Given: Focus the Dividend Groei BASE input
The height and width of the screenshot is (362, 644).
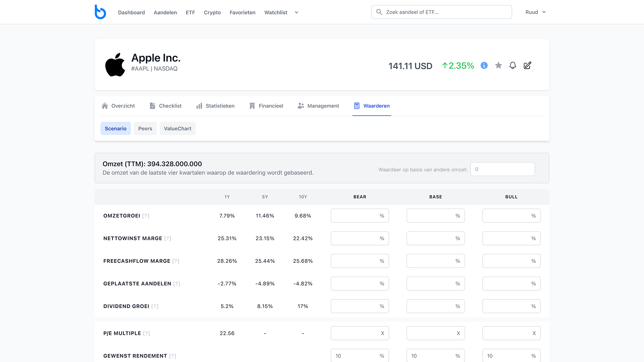Looking at the screenshot, I should coord(436,306).
